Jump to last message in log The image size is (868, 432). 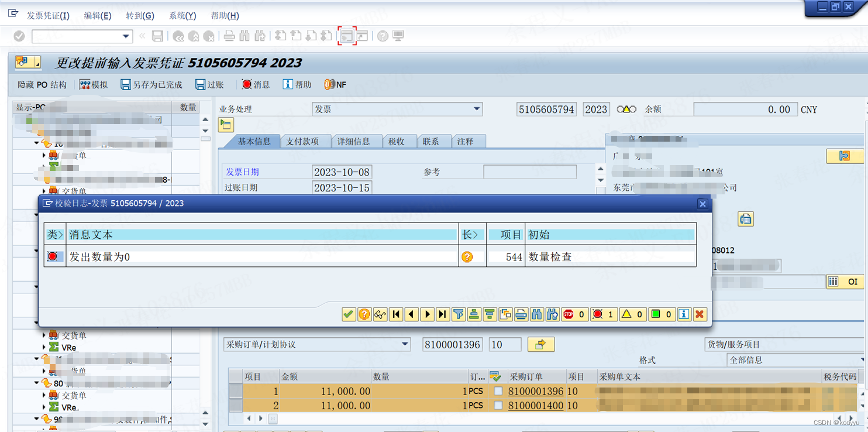(443, 314)
